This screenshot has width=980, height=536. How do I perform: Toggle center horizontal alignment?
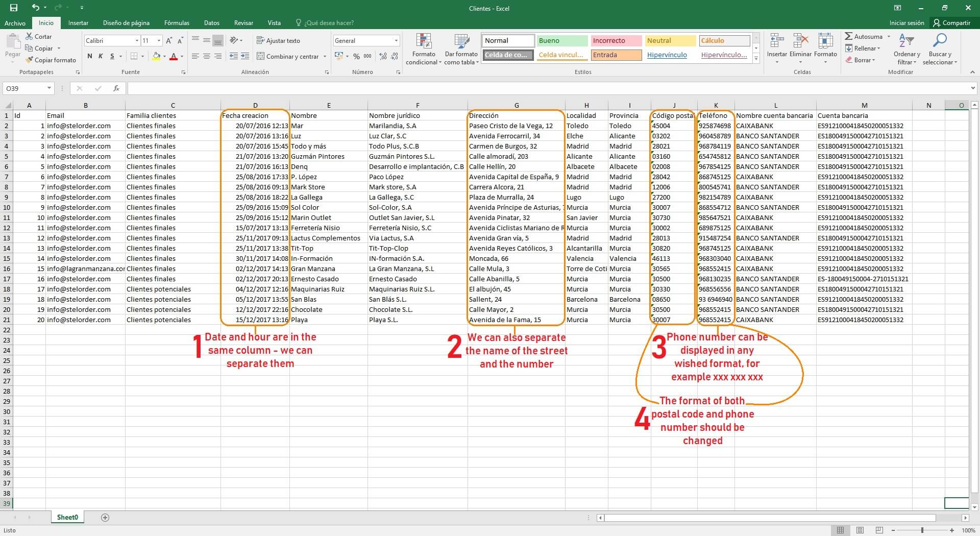206,56
